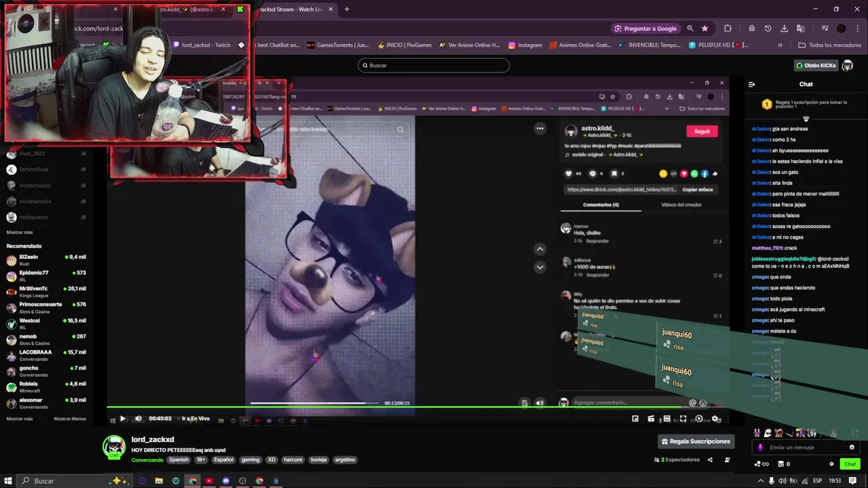Open Chrome downloads icon
Viewport: 868px width, 488px height.
pos(784,28)
